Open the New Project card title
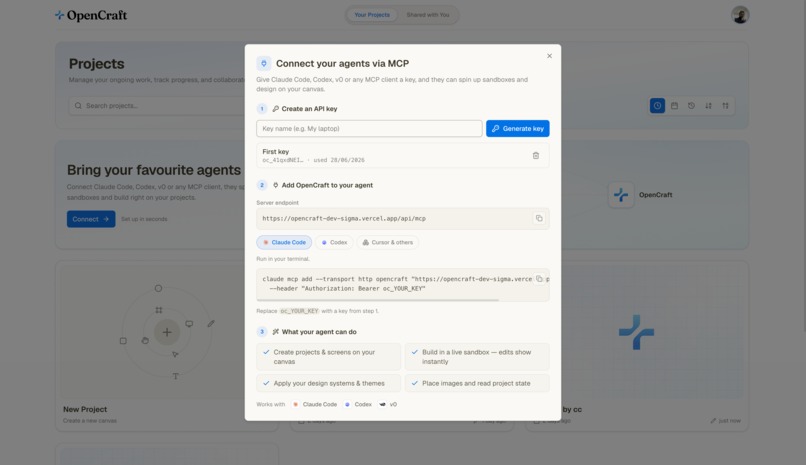Image resolution: width=806 pixels, height=465 pixels. pos(85,410)
